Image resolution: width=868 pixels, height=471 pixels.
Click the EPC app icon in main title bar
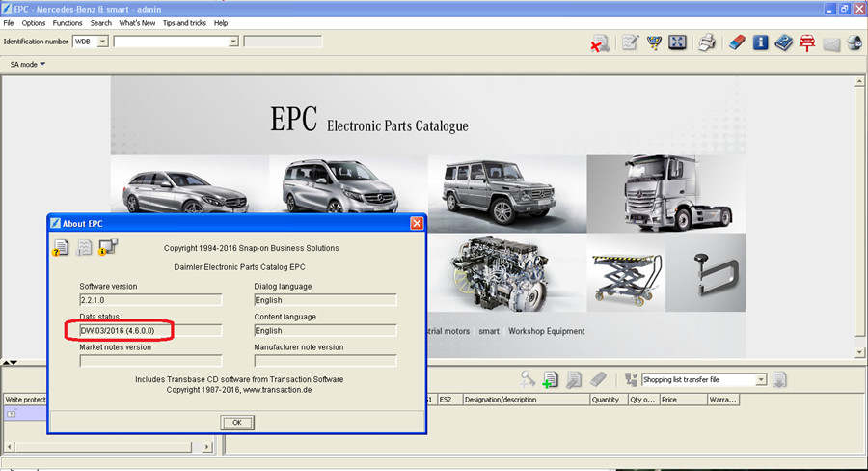pyautogui.click(x=7, y=9)
